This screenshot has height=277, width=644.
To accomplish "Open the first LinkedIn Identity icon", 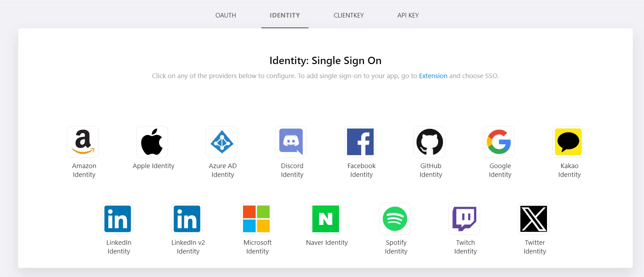I will tap(118, 219).
